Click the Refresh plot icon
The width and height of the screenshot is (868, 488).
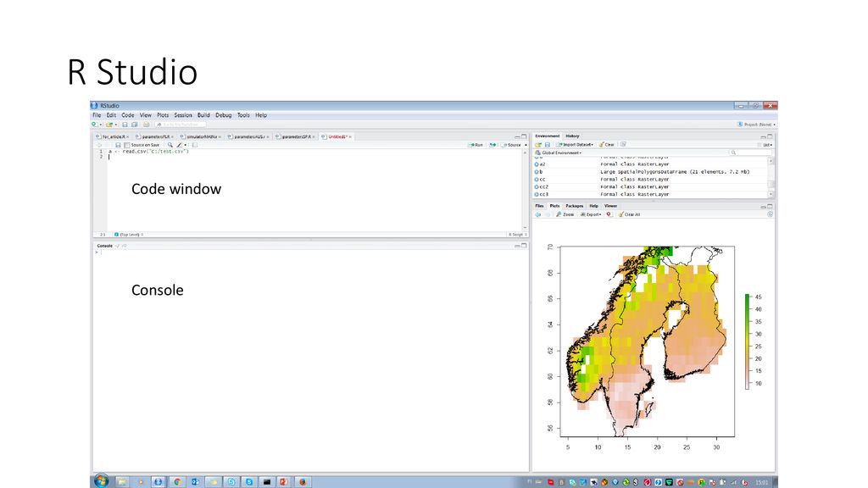[x=770, y=214]
